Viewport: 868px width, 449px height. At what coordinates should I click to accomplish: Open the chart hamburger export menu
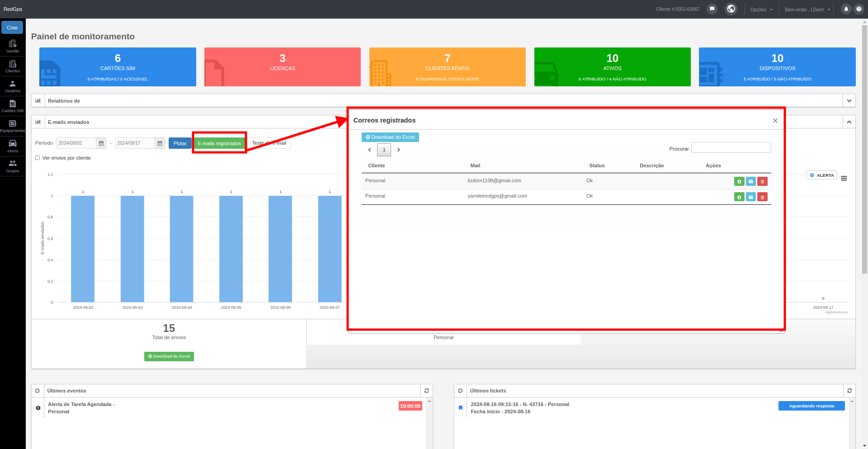tap(844, 178)
